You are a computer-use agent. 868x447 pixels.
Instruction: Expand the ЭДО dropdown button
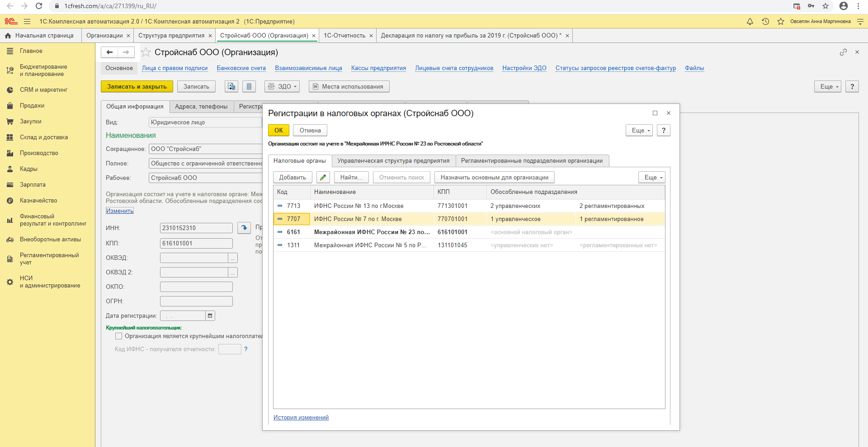coord(282,86)
